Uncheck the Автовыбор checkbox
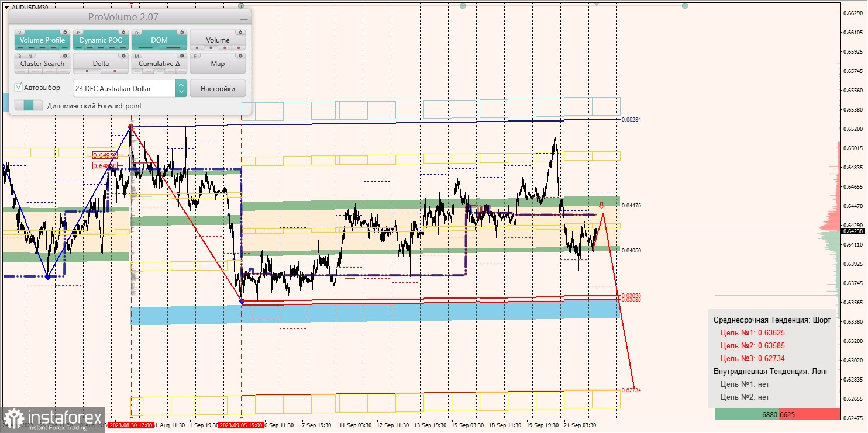868x433 pixels. (x=19, y=88)
